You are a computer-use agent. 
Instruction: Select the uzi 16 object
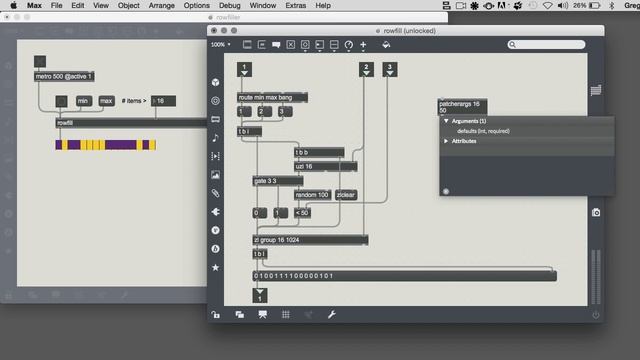pos(326,167)
